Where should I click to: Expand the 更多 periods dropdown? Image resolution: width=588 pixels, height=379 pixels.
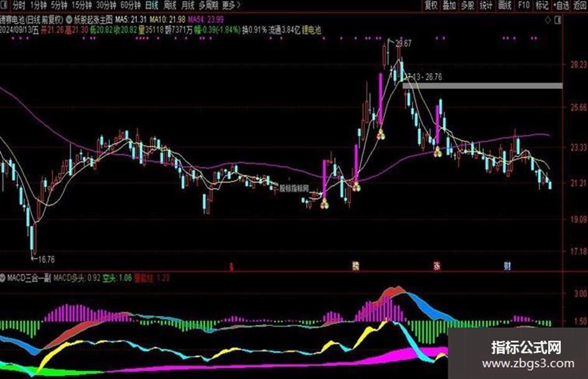tap(231, 5)
